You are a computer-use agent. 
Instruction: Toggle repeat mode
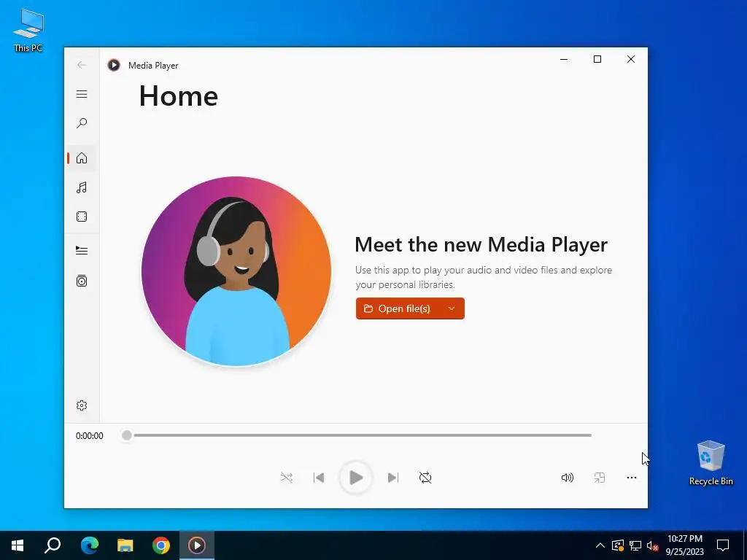[x=425, y=477]
